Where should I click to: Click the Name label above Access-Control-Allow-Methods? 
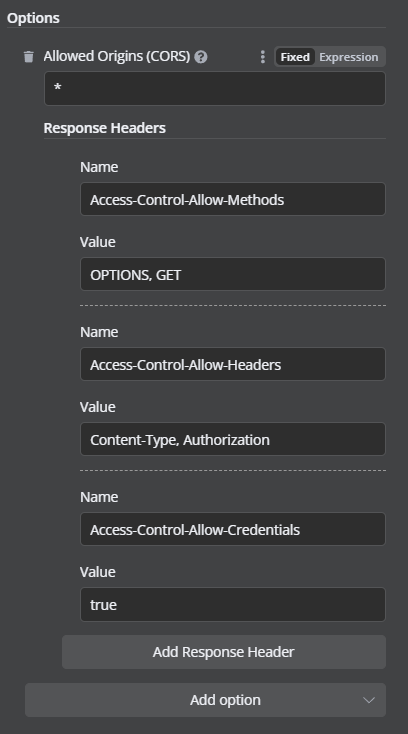pyautogui.click(x=99, y=167)
